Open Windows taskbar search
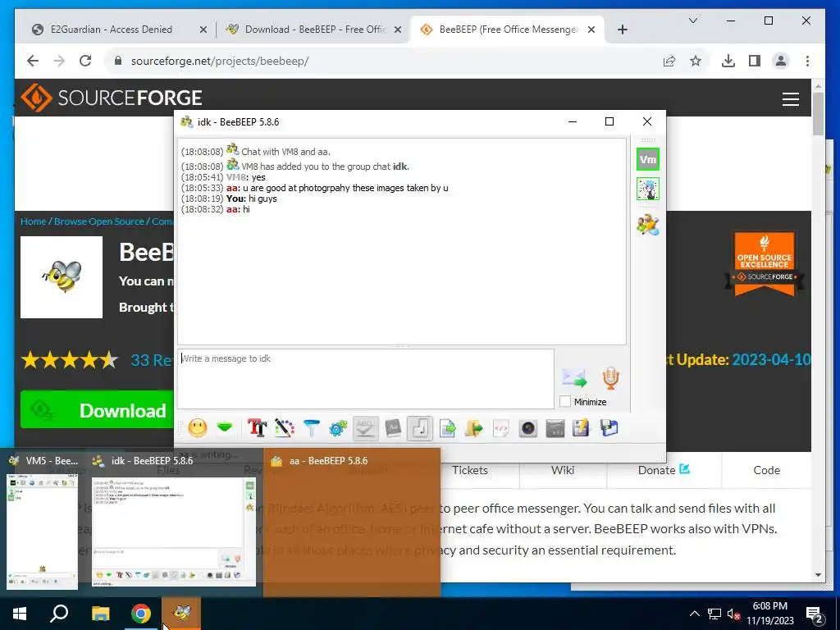The width and height of the screenshot is (840, 630). click(59, 614)
